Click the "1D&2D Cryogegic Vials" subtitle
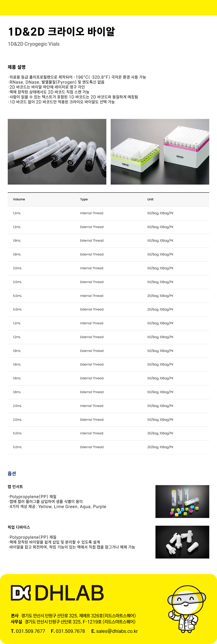 [34, 44]
